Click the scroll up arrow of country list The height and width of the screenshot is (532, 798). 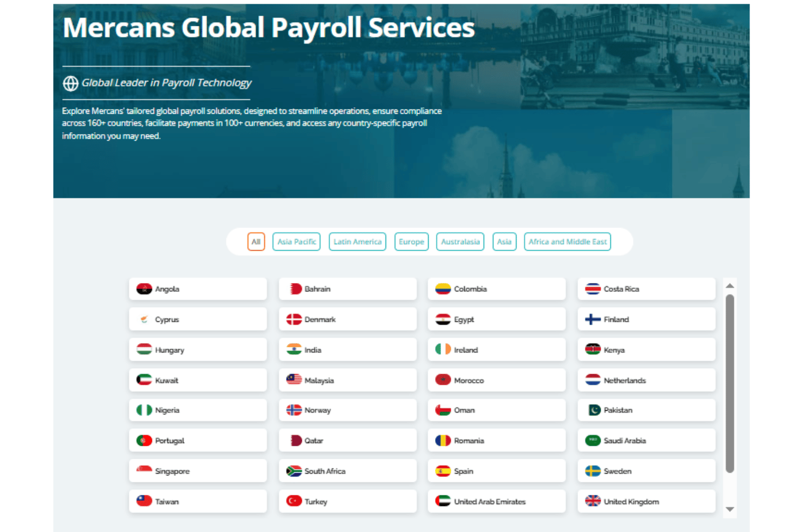pos(730,286)
